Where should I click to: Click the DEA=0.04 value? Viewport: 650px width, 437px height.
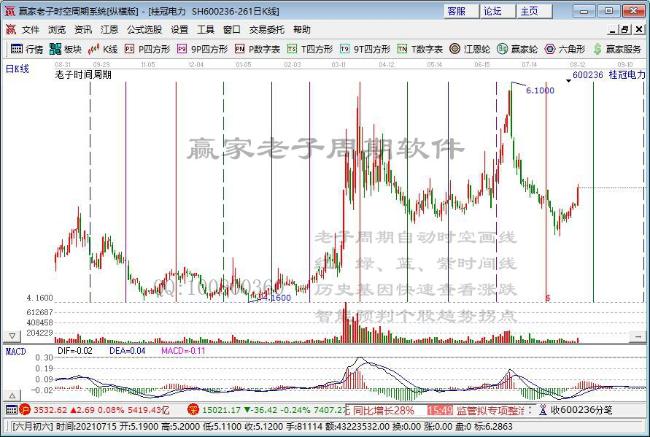coord(127,351)
